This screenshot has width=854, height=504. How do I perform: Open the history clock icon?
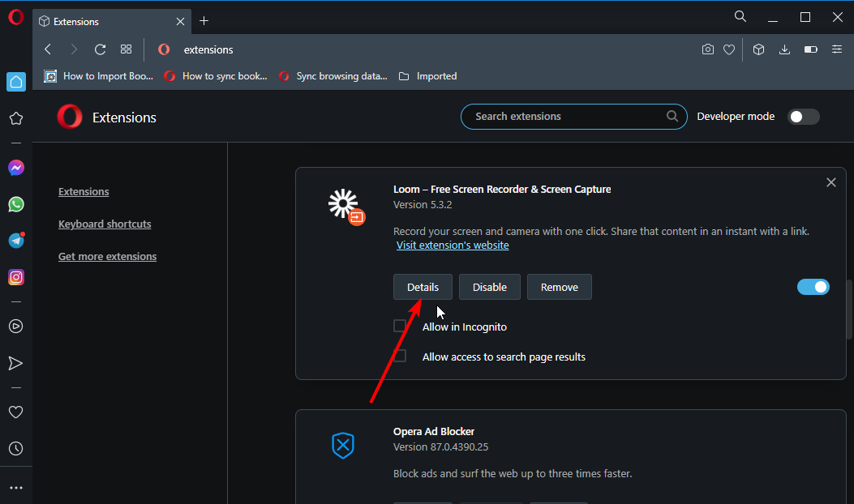tap(15, 448)
